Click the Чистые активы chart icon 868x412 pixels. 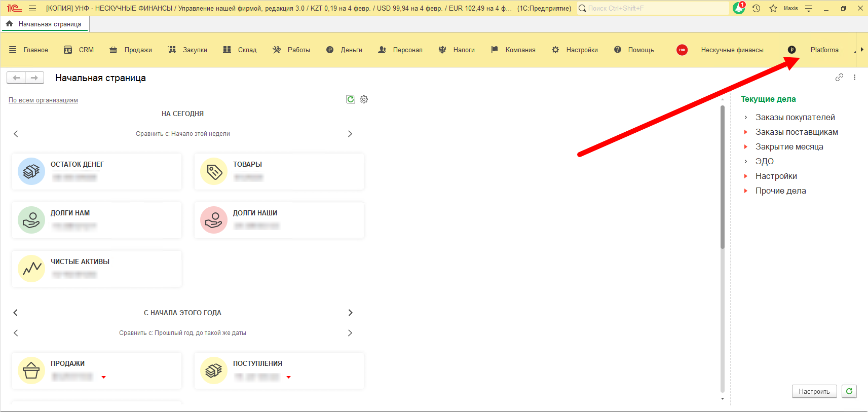(x=31, y=269)
